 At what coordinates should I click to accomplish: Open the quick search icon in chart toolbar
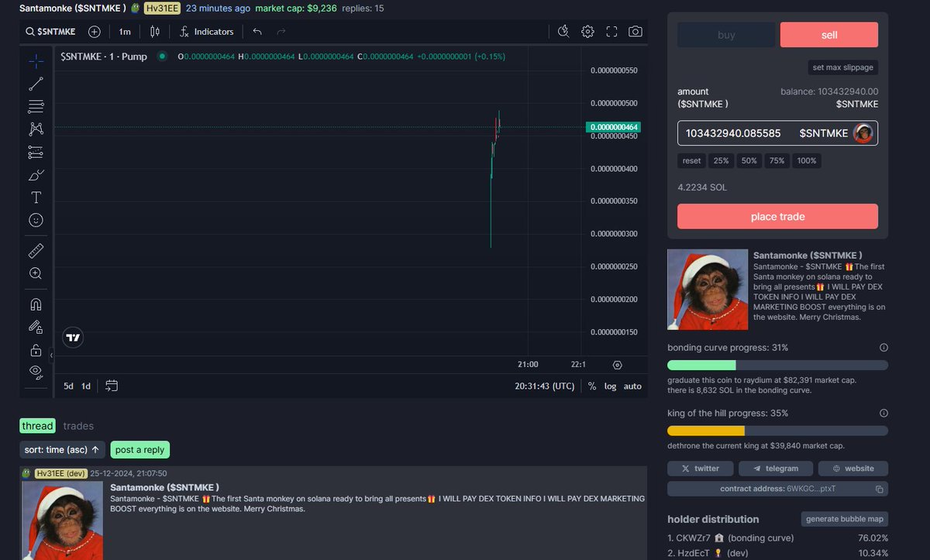pyautogui.click(x=563, y=32)
